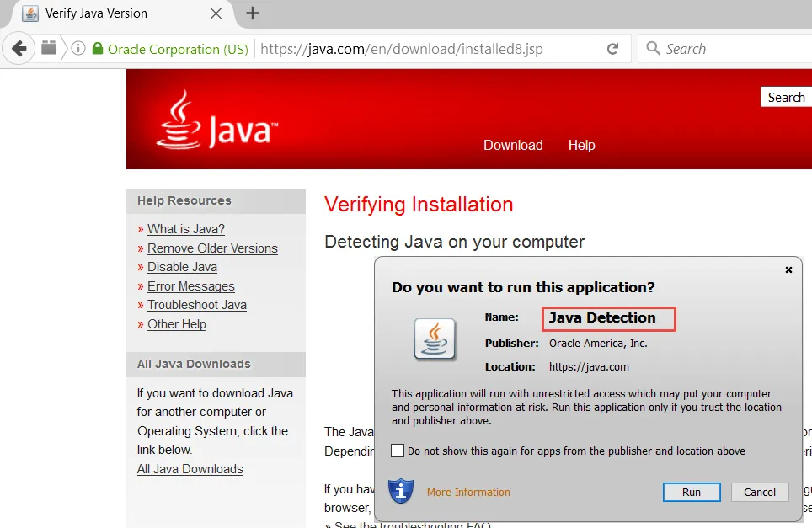Viewport: 812px width, 528px height.
Task: Open the What is Java? link
Action: click(186, 229)
